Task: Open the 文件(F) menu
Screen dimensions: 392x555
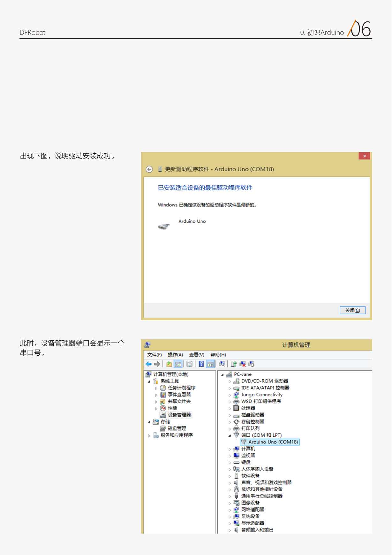Action: tap(155, 355)
